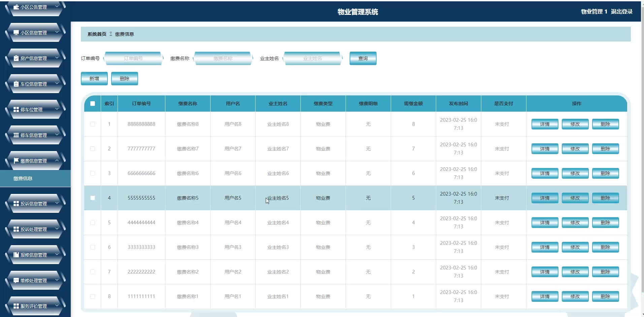
Task: Check the box for order 5555555555
Action: [93, 198]
